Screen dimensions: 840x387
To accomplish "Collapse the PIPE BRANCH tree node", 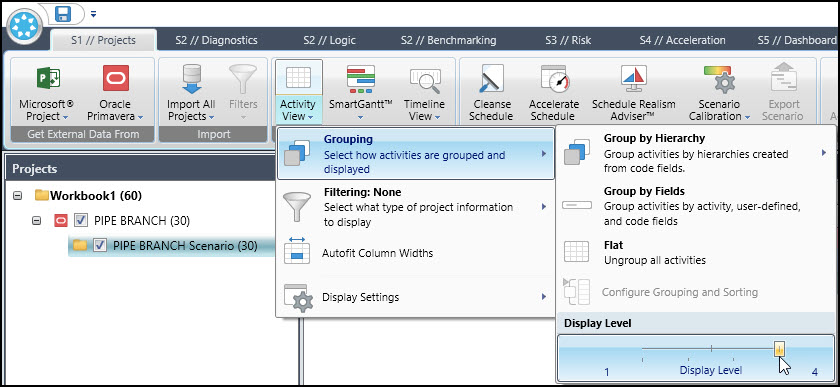I will click(x=36, y=220).
